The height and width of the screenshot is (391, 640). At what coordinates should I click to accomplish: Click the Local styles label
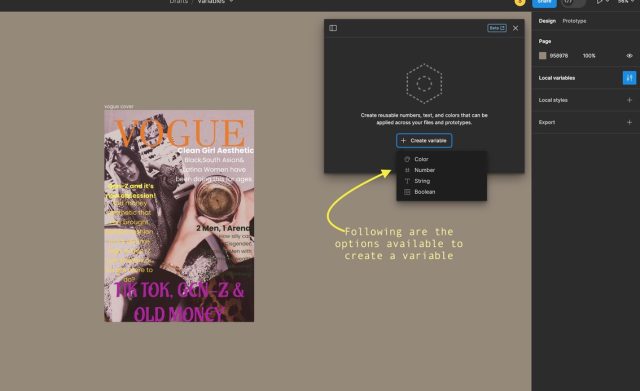(553, 100)
